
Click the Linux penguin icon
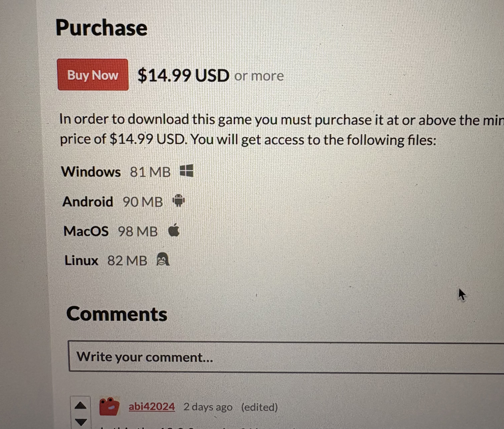(x=163, y=259)
